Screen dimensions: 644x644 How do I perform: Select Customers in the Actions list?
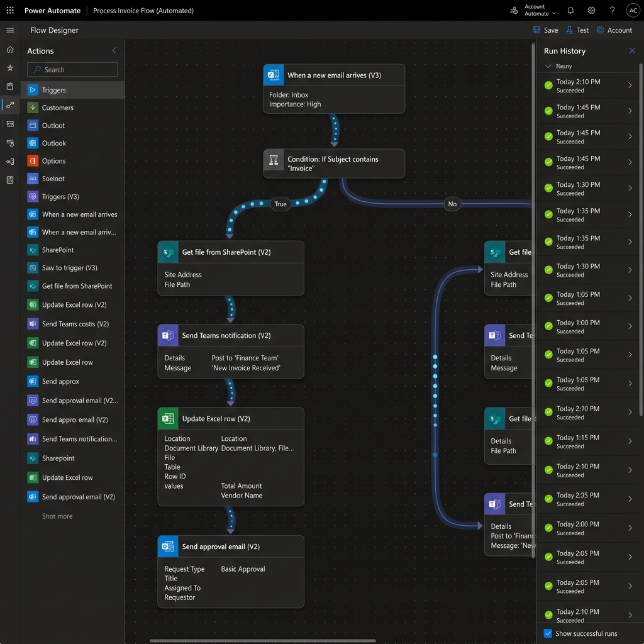pos(73,108)
